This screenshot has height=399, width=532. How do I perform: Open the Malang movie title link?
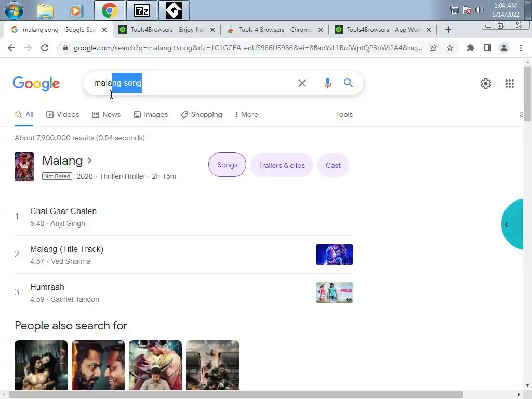click(66, 161)
